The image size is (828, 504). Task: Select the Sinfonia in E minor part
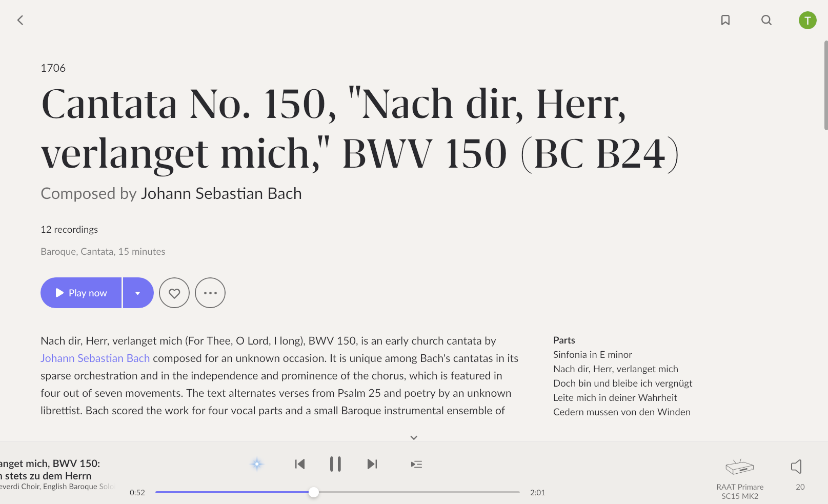tap(593, 354)
